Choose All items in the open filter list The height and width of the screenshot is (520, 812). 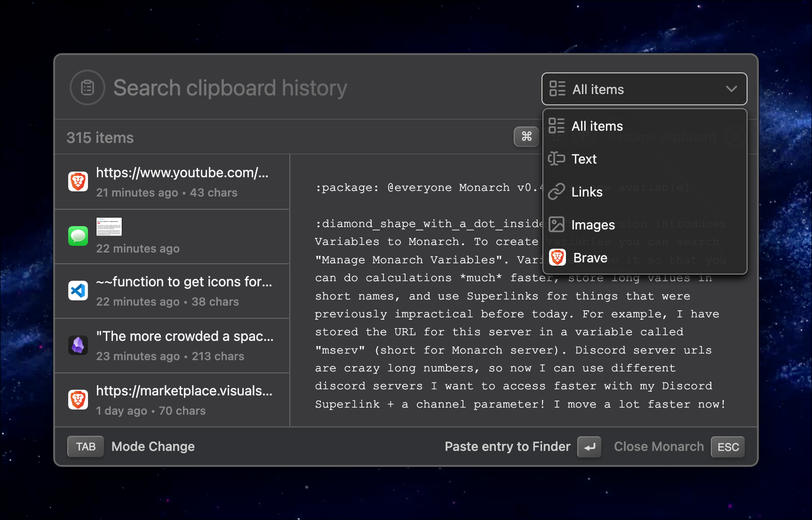[645, 126]
